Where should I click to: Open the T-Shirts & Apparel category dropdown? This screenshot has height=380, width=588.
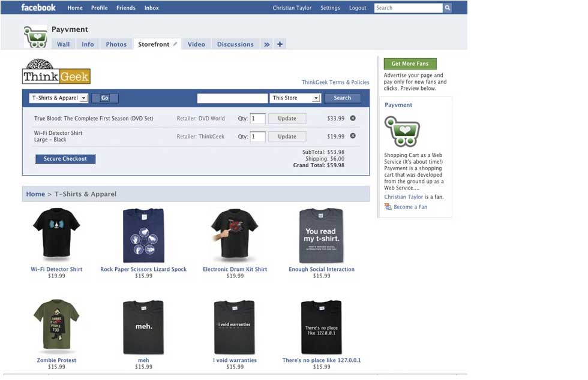click(59, 98)
